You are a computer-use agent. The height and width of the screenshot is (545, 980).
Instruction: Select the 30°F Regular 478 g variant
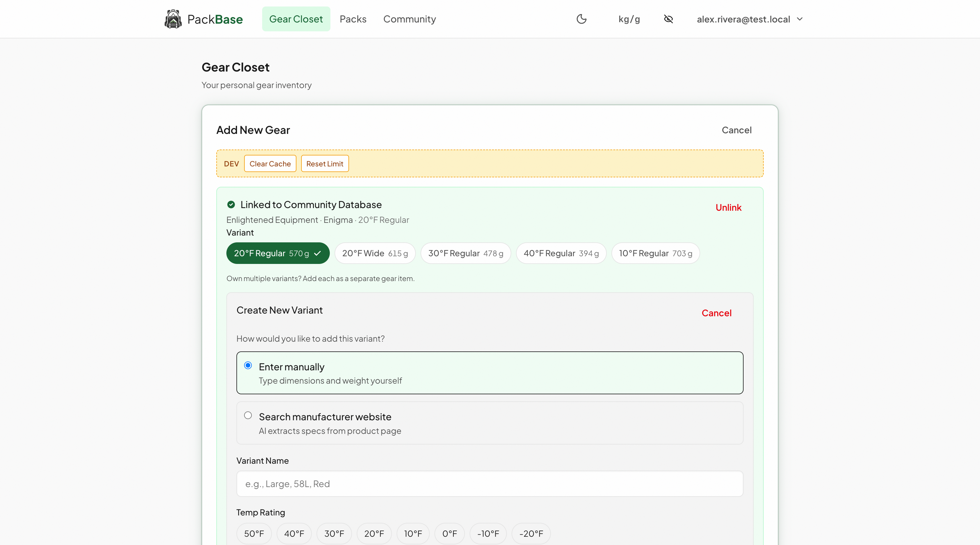tap(466, 253)
